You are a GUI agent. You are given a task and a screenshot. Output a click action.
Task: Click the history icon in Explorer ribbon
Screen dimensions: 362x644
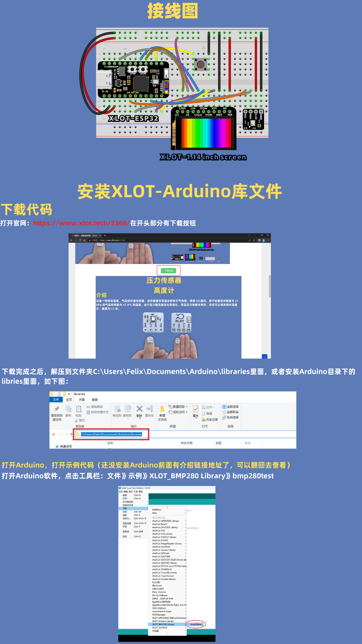click(x=203, y=420)
